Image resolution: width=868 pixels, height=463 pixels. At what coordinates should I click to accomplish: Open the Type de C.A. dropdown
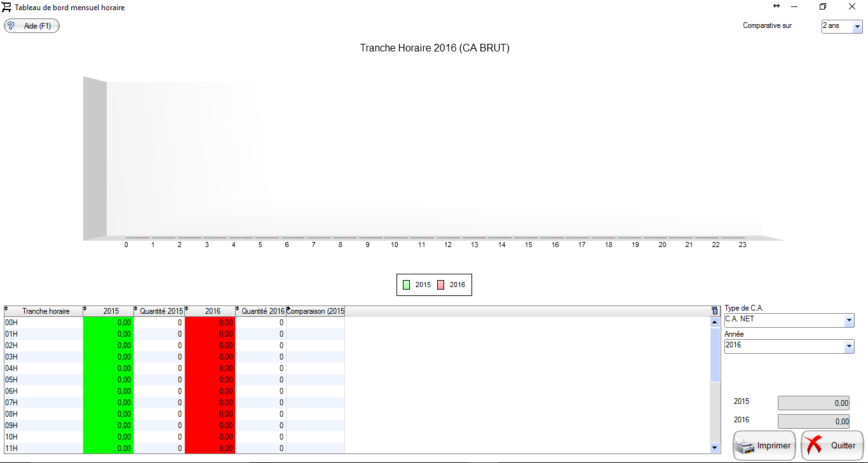point(849,321)
